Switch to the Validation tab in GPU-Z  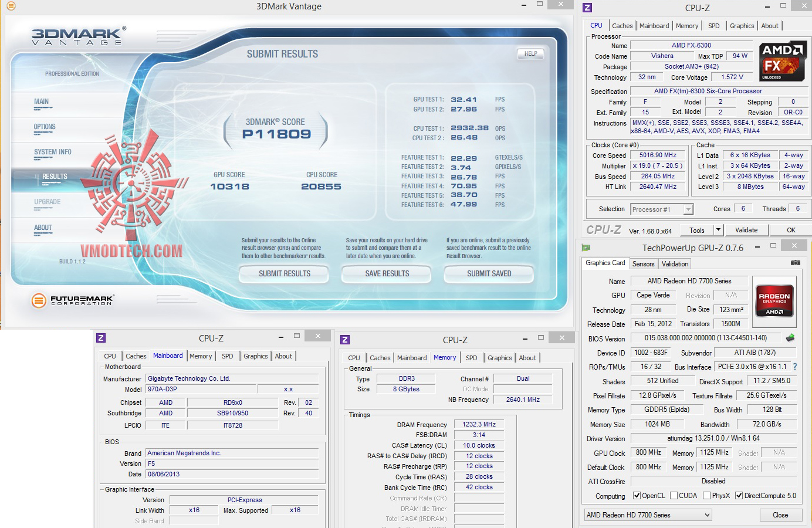pyautogui.click(x=675, y=264)
